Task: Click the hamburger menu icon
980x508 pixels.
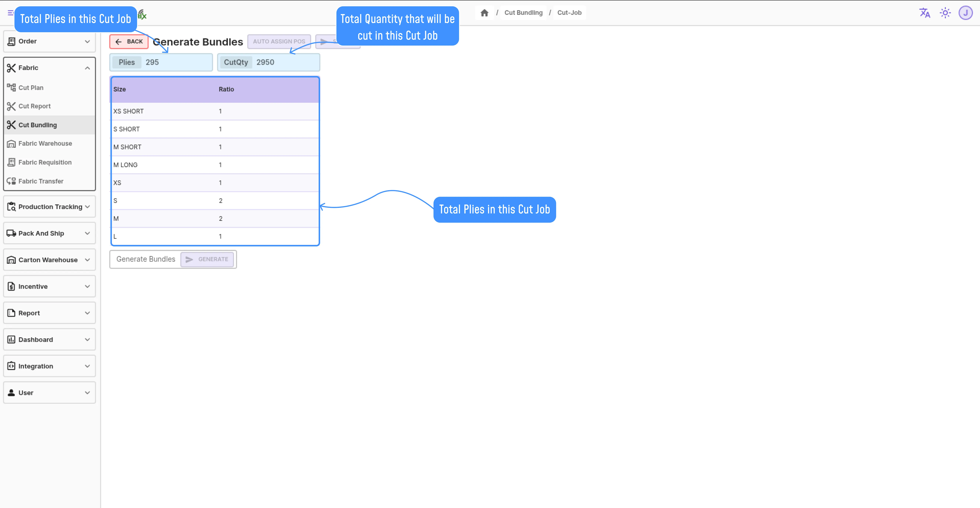Action: pyautogui.click(x=10, y=13)
